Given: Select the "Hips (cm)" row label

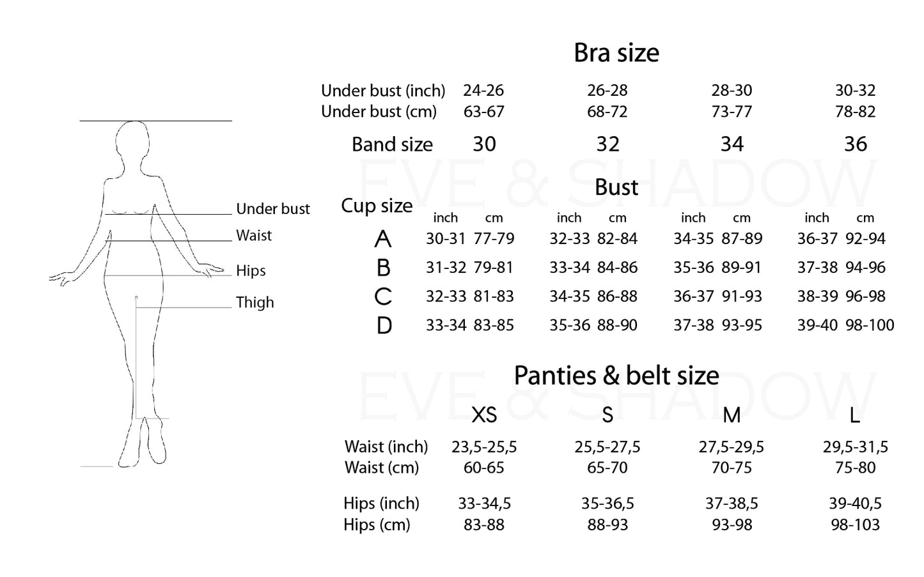Looking at the screenshot, I should click(x=377, y=525).
